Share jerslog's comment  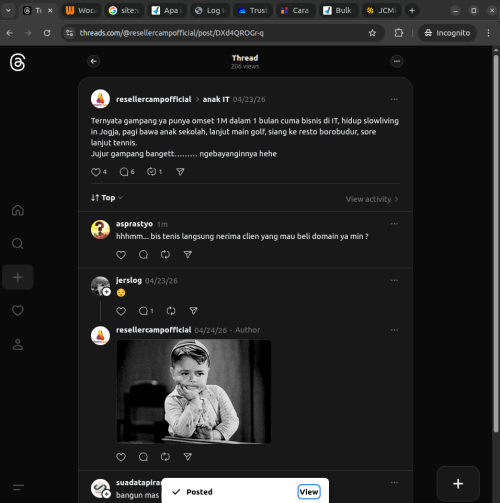tap(193, 311)
